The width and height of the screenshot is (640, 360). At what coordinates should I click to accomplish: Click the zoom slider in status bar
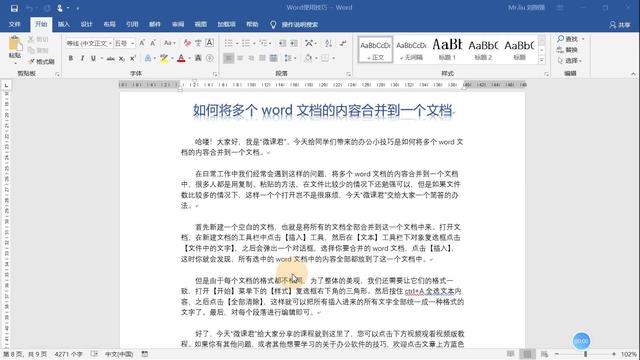click(x=585, y=354)
